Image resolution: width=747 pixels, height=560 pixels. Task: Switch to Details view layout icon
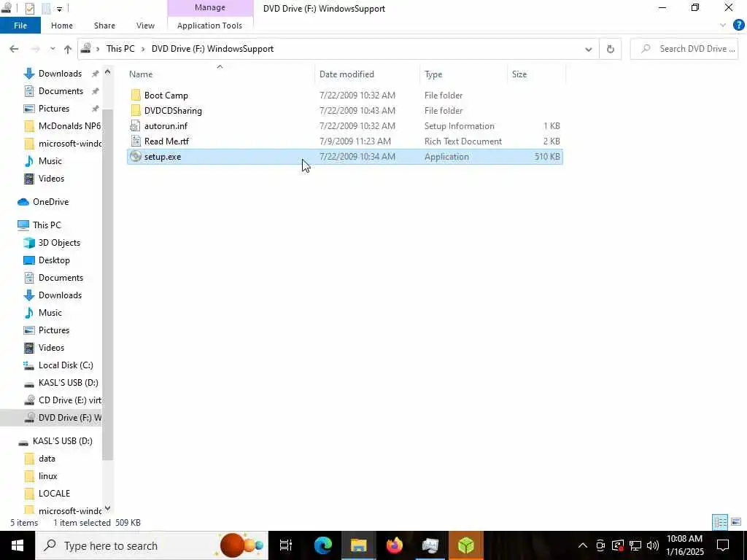(720, 522)
